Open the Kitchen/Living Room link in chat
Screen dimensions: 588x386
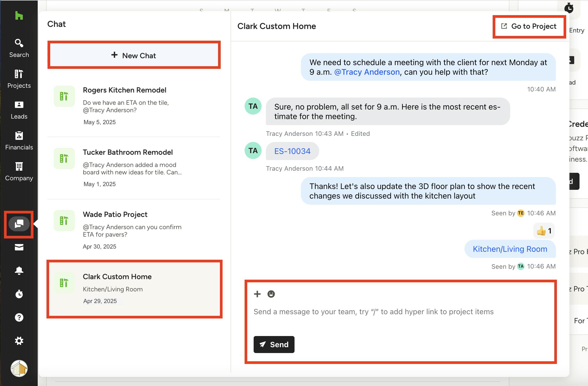(510, 249)
